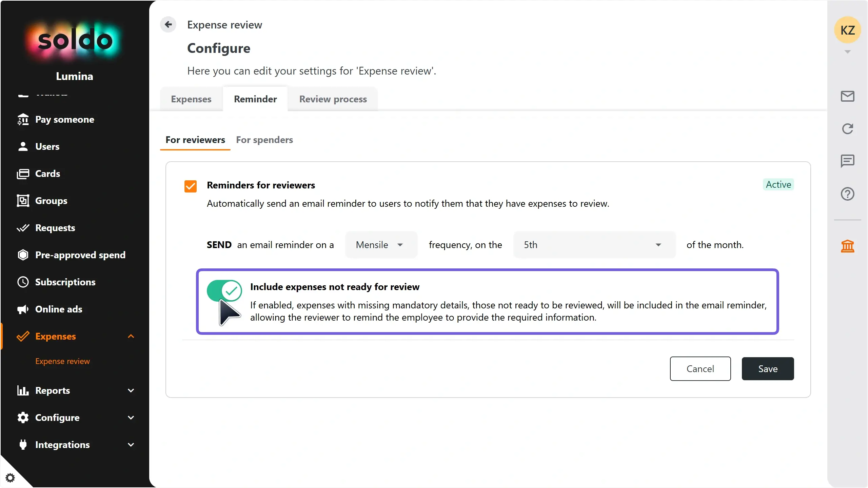
Task: Click the refresh icon in right sidebar
Action: tap(847, 129)
